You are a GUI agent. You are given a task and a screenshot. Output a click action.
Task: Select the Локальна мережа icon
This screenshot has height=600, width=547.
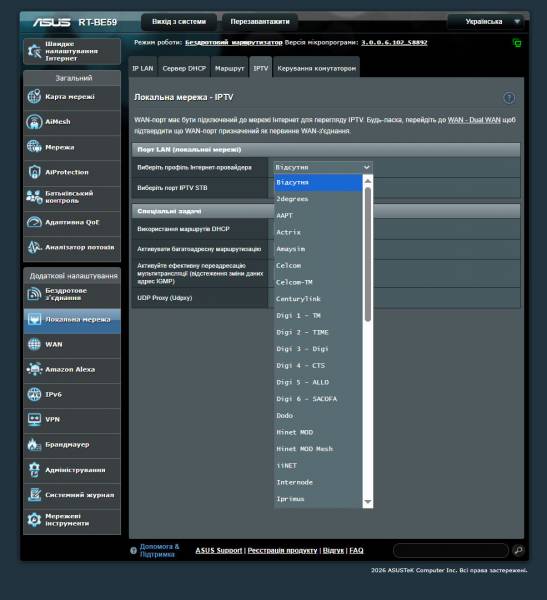pyautogui.click(x=34, y=319)
